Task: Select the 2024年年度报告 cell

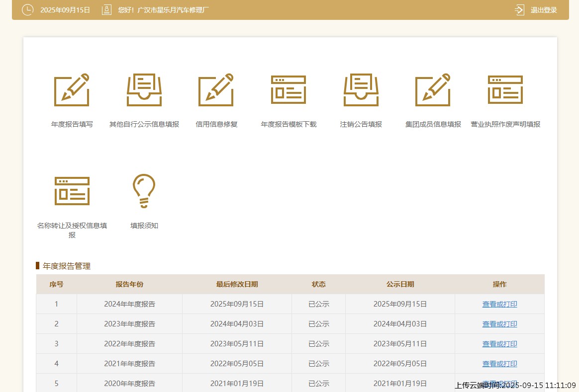Action: point(130,304)
